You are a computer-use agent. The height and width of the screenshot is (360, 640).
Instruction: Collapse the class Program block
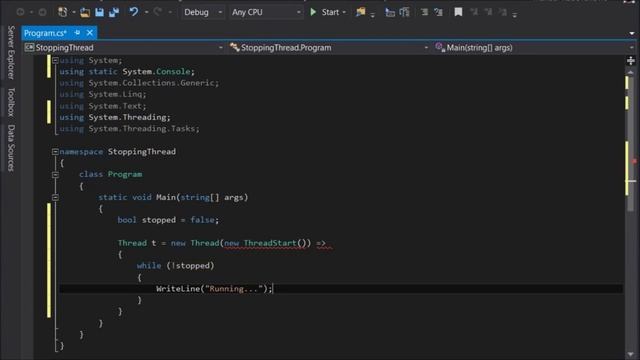(x=55, y=174)
